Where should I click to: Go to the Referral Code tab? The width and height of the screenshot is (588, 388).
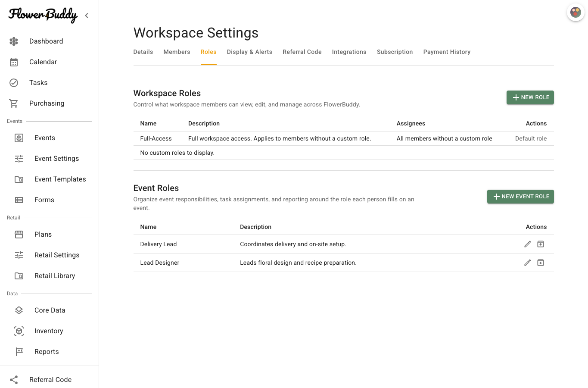pos(302,52)
